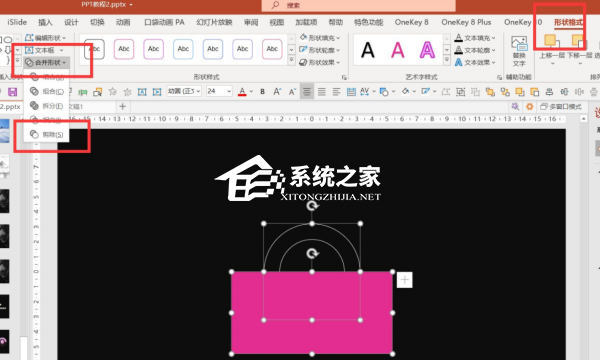
Task: Apply the last red-outlined Abc shape style
Action: pyautogui.click(x=272, y=49)
